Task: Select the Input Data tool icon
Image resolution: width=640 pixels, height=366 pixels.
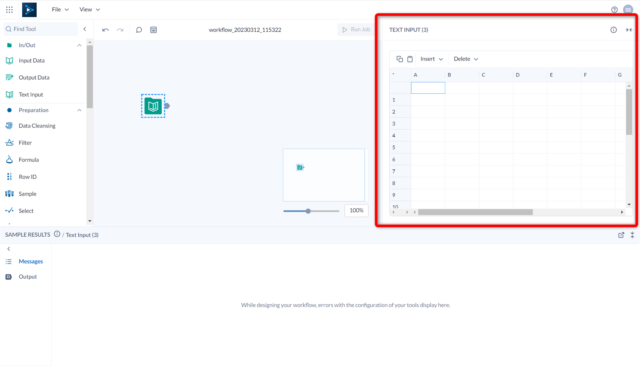Action: 9,60
